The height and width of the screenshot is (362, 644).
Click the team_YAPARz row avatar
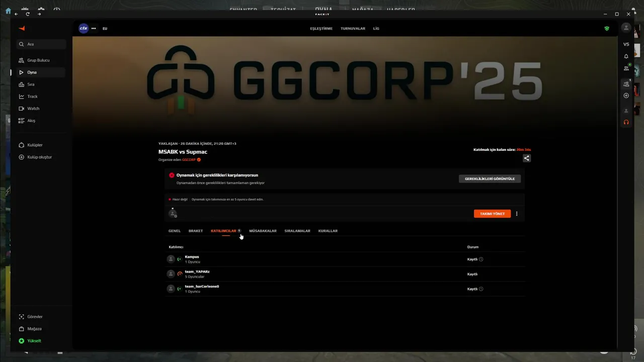tap(171, 274)
